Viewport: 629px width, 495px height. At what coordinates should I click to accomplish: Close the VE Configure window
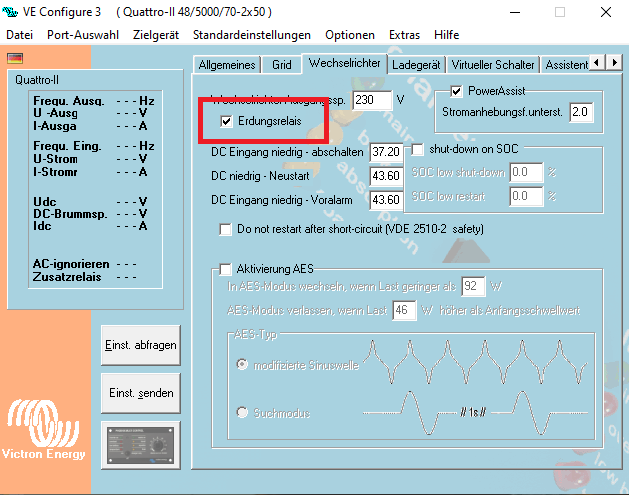606,12
